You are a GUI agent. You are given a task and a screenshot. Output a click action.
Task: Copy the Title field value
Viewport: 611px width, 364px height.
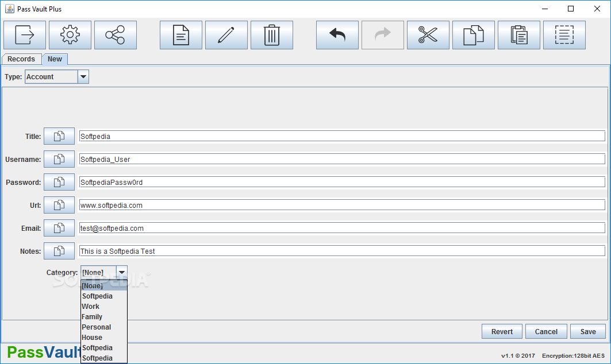(59, 136)
